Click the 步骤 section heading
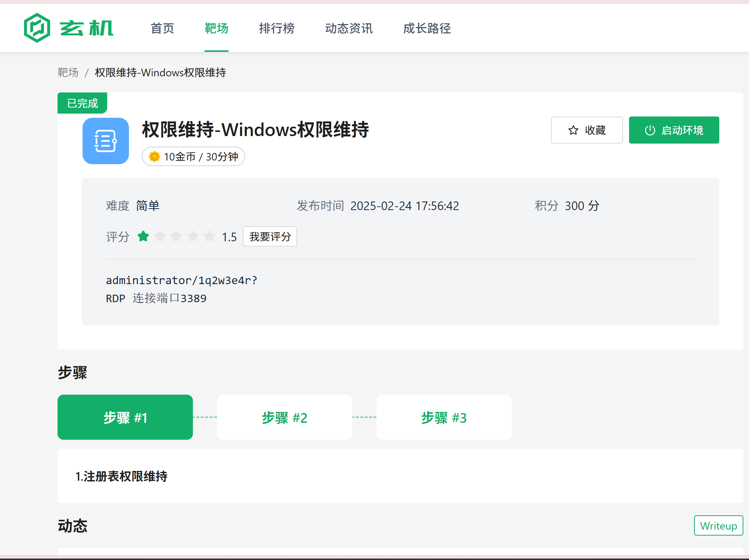Screen dimensions: 749x560 [73, 372]
